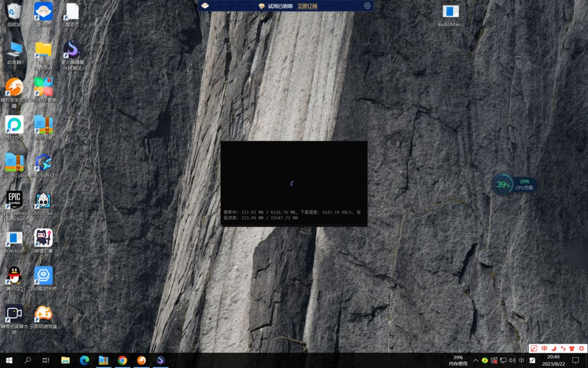This screenshot has height=368, width=588.
Task: Open Microsoft Edge from the taskbar
Action: click(84, 360)
